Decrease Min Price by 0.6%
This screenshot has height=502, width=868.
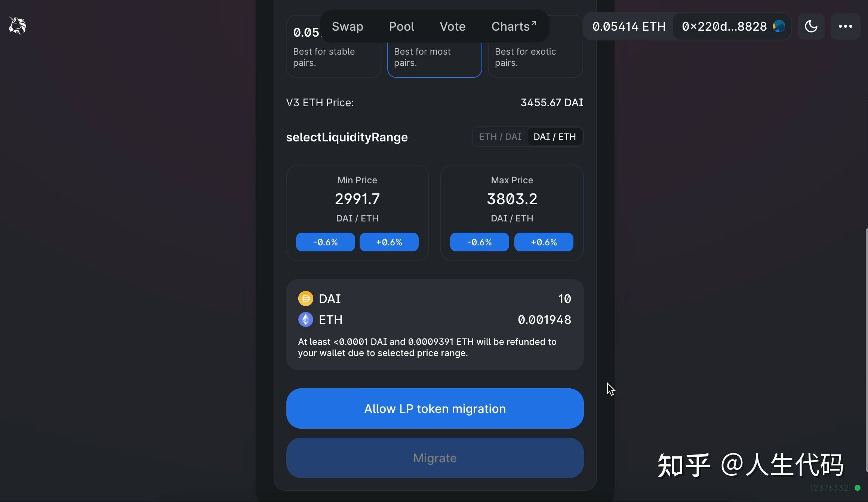click(325, 241)
